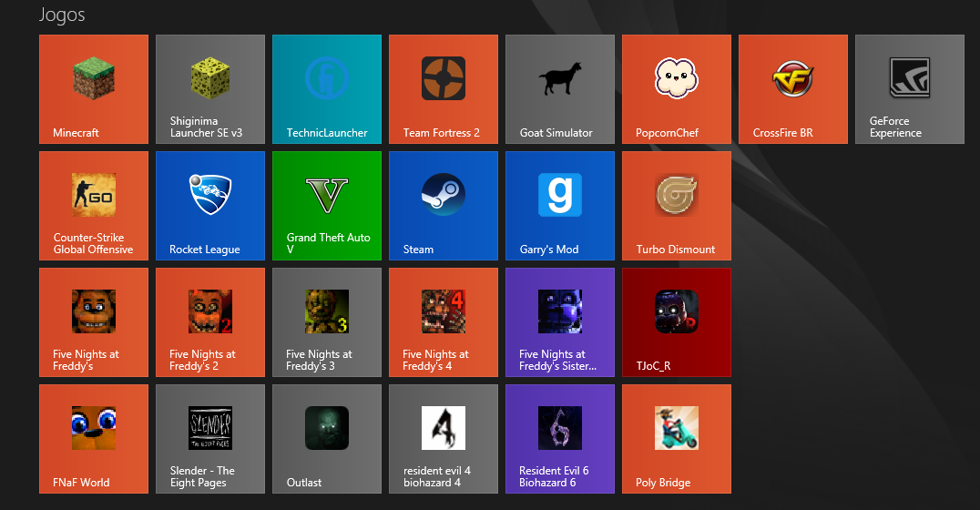The image size is (980, 510).
Task: Open Five Nights at Freddy's Sister Location
Action: point(560,322)
